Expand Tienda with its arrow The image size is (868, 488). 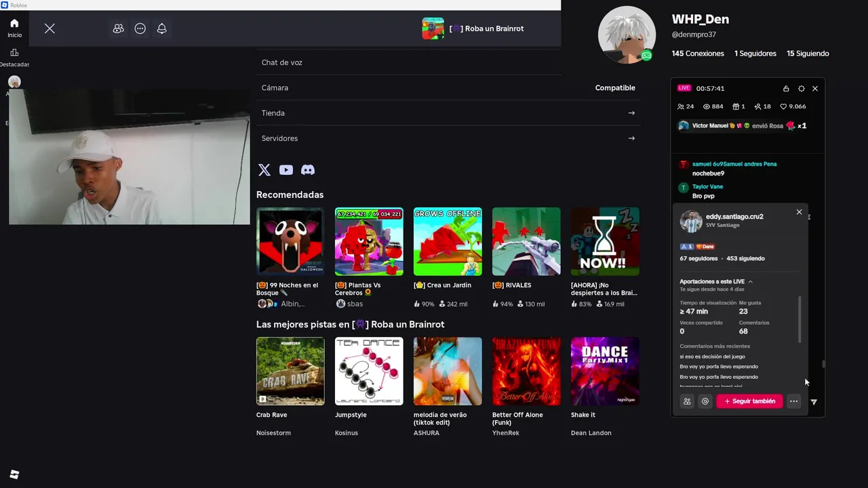point(631,113)
